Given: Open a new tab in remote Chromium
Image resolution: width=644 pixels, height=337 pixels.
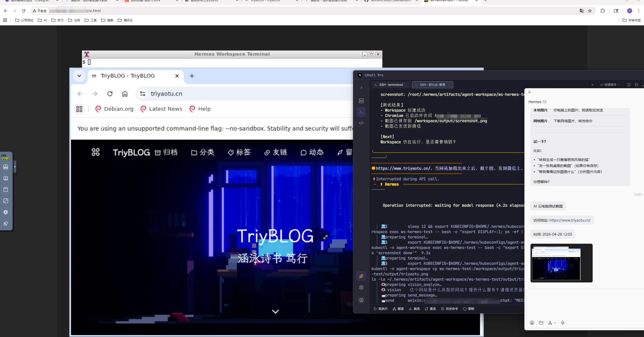Looking at the screenshot, I should tap(192, 76).
